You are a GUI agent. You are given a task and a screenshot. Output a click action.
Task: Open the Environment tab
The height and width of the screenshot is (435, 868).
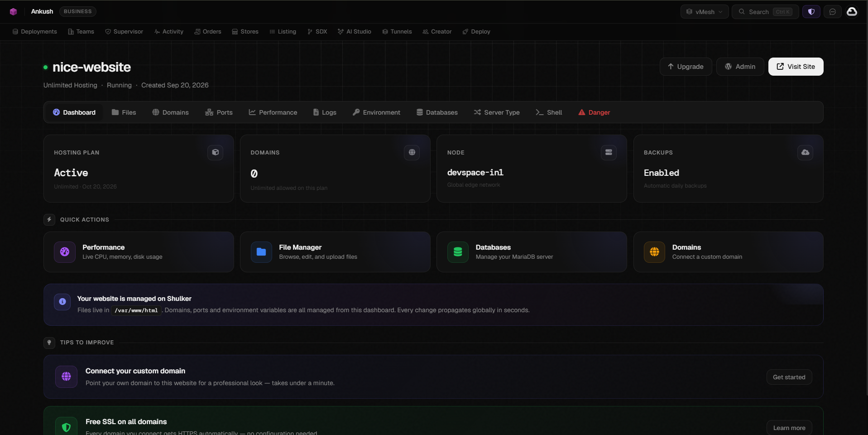click(x=376, y=112)
